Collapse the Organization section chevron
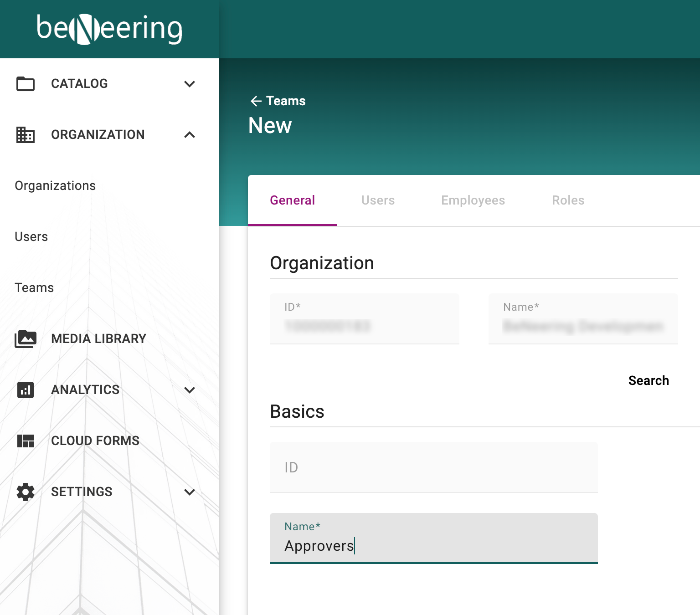 [190, 135]
